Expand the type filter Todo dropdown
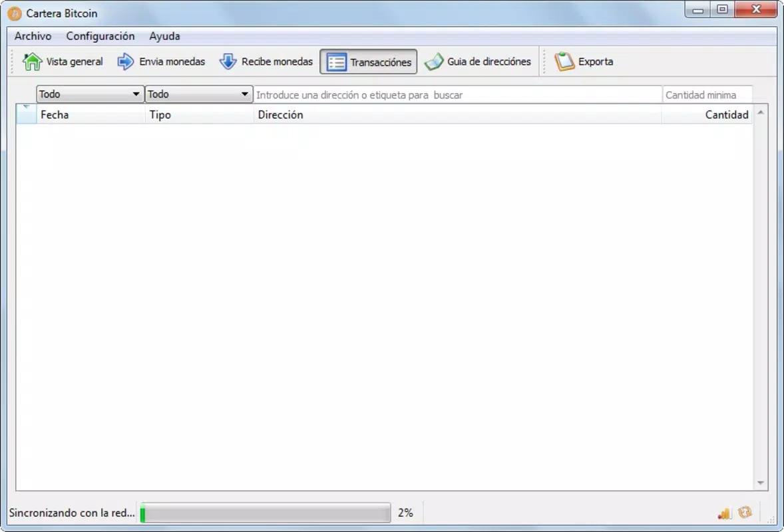Screen dimensions: 784x532 coord(198,94)
